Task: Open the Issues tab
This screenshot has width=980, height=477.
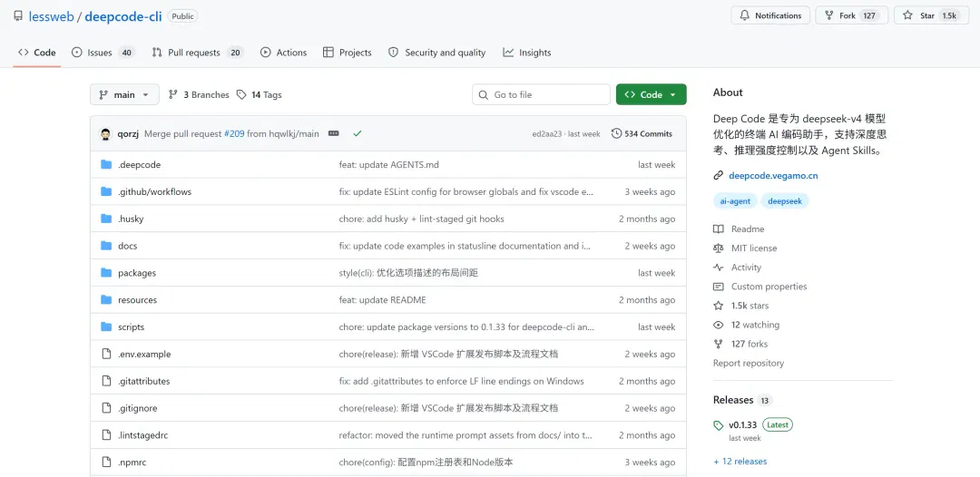Action: (x=103, y=53)
